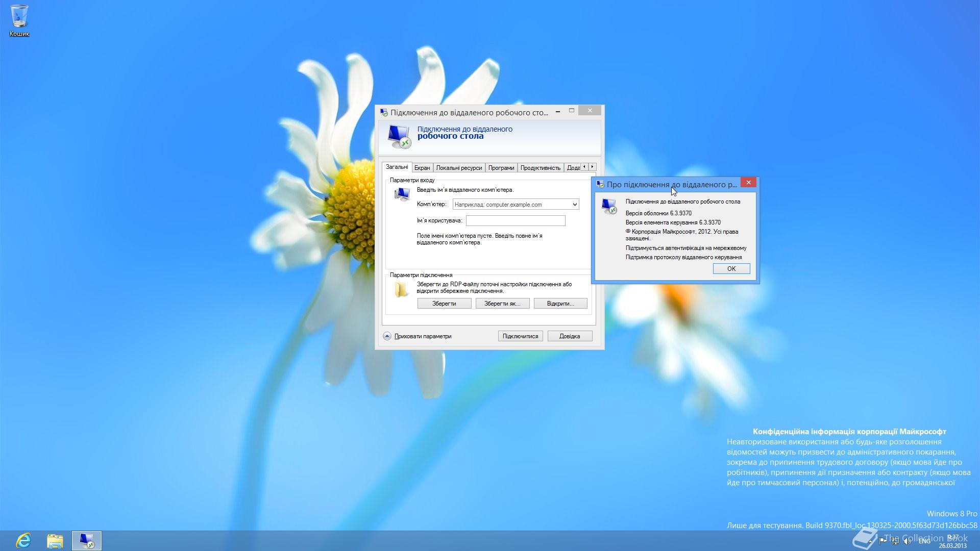Click the Зберегти button
This screenshot has width=980, height=551.
[444, 304]
